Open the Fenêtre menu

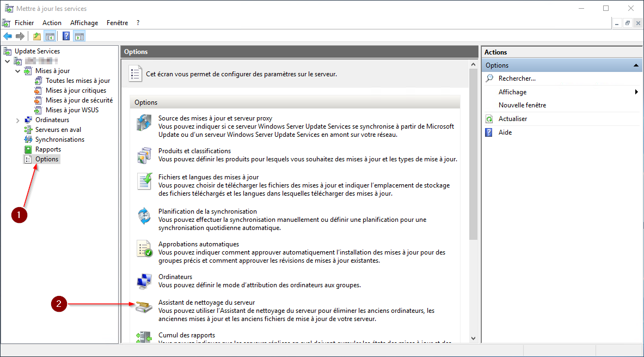(118, 23)
